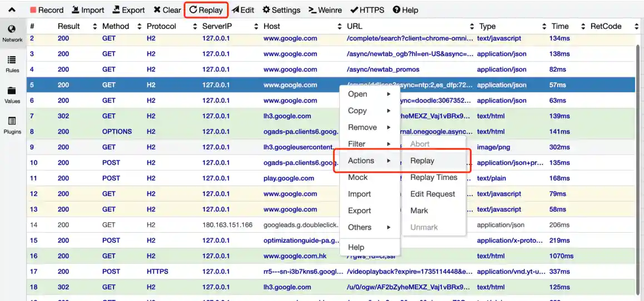Image resolution: width=644 pixels, height=301 pixels.
Task: Click the Export toolbar button
Action: pos(128,10)
